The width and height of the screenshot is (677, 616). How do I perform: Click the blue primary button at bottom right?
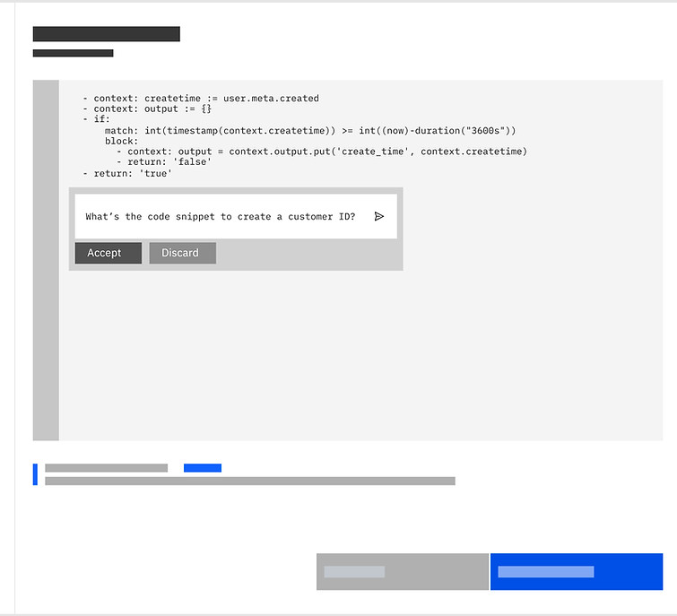coord(577,571)
